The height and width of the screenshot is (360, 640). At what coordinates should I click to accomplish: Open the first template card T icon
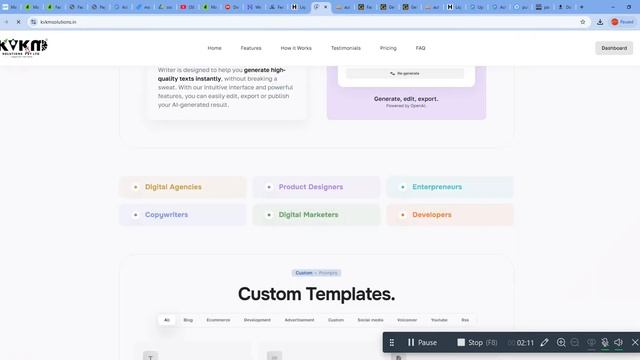coord(150,356)
